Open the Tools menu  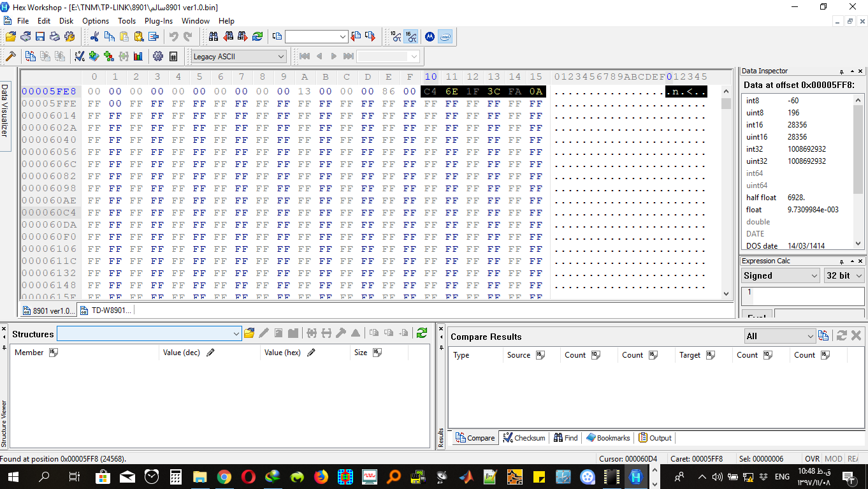tap(127, 20)
